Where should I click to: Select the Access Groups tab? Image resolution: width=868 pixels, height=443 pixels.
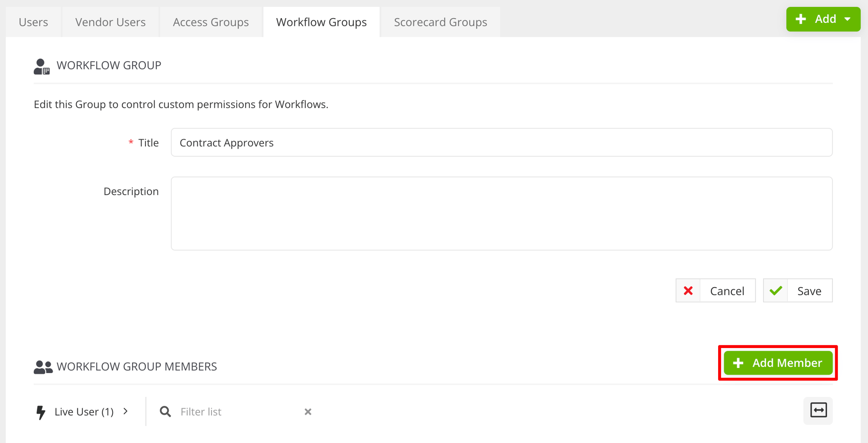tap(210, 22)
